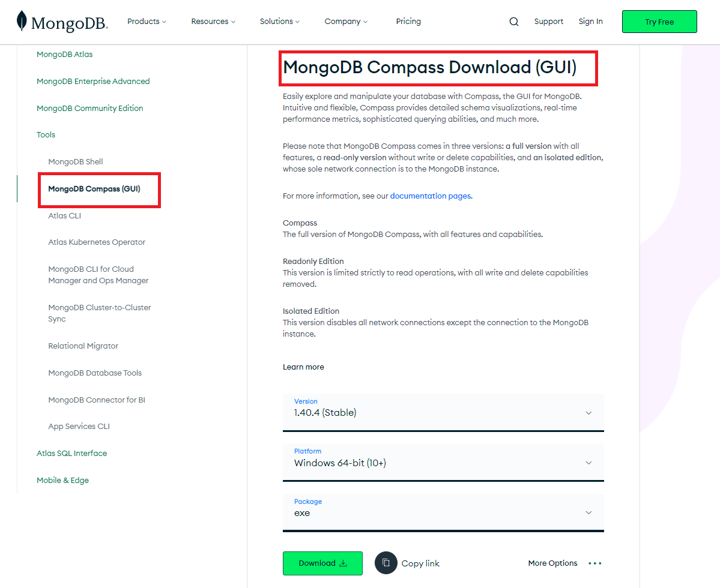Open the search magnifier icon

click(x=514, y=22)
